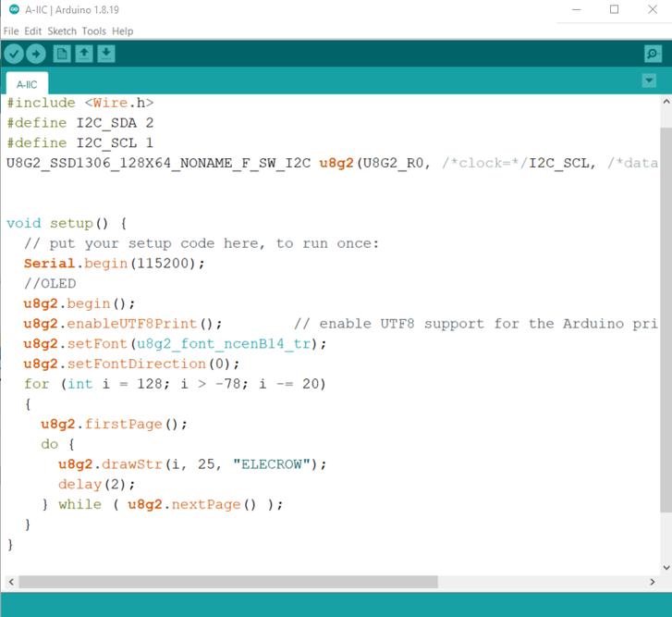
Task: Save the sketch with the Save icon
Action: 106,54
